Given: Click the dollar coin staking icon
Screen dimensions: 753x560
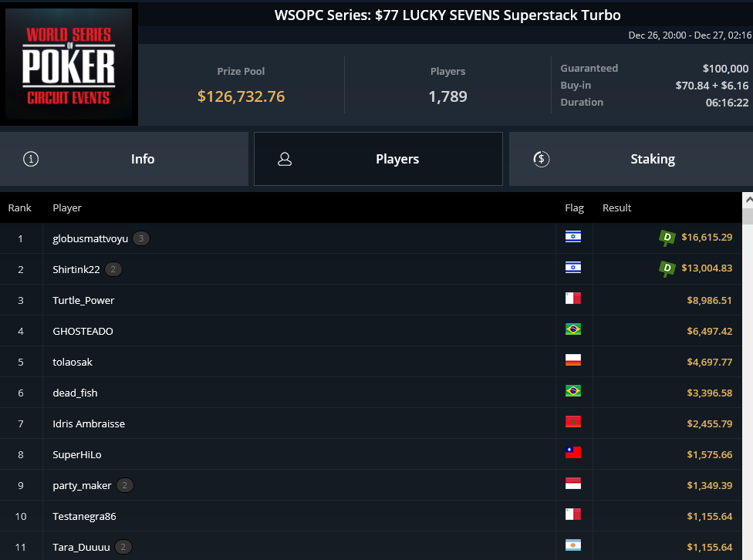Looking at the screenshot, I should 542,159.
